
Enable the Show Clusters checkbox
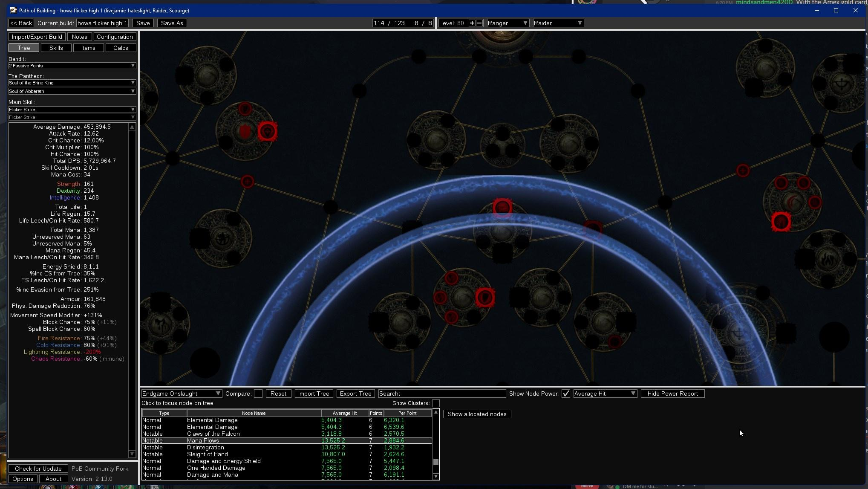point(435,403)
